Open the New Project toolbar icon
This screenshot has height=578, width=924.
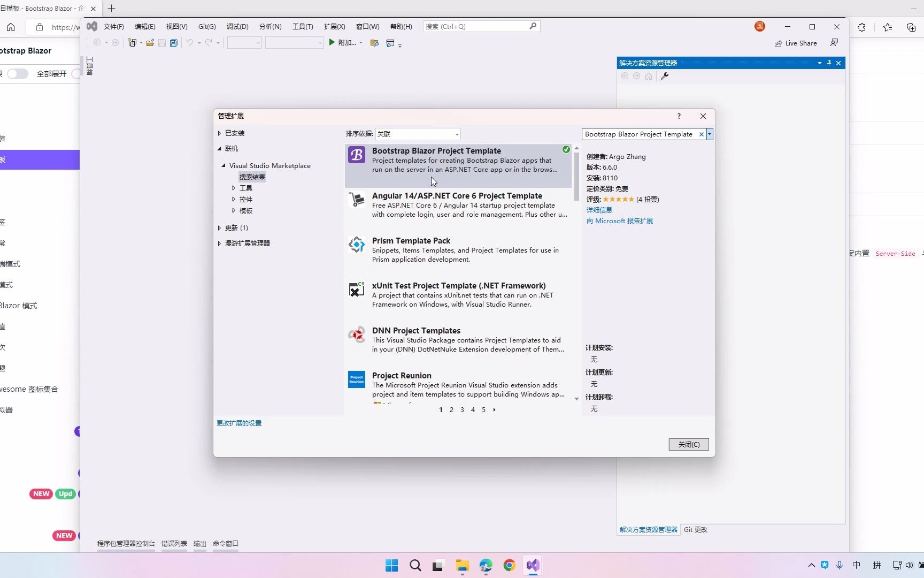(131, 43)
